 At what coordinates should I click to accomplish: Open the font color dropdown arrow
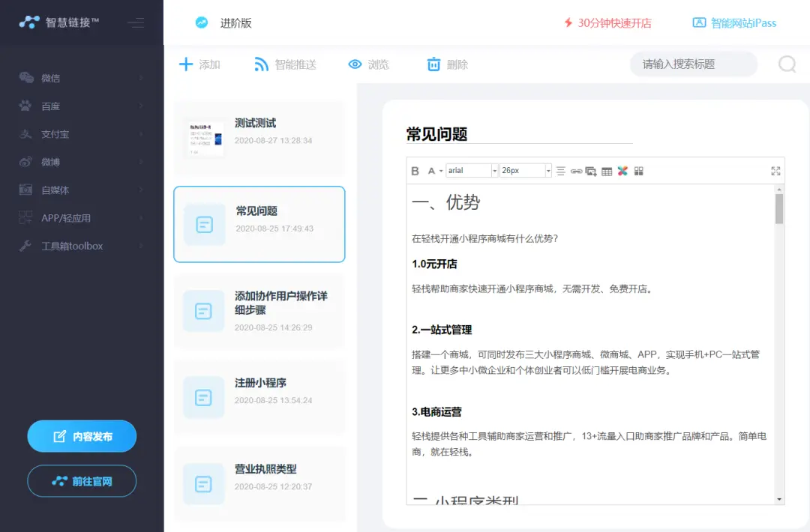tap(441, 172)
